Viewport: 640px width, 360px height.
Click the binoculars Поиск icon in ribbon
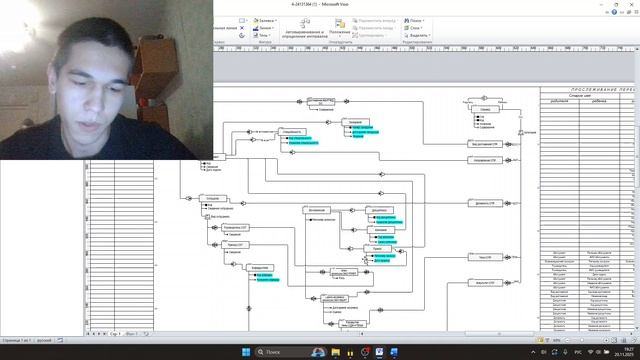point(407,20)
